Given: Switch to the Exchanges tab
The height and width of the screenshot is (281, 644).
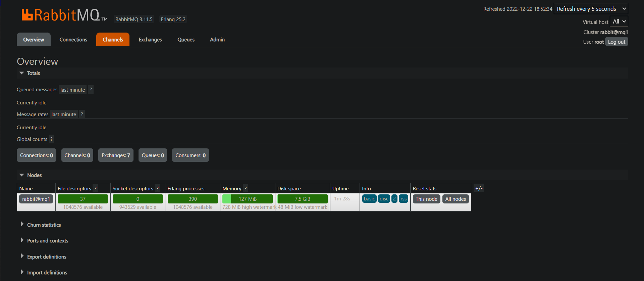Looking at the screenshot, I should (x=150, y=40).
